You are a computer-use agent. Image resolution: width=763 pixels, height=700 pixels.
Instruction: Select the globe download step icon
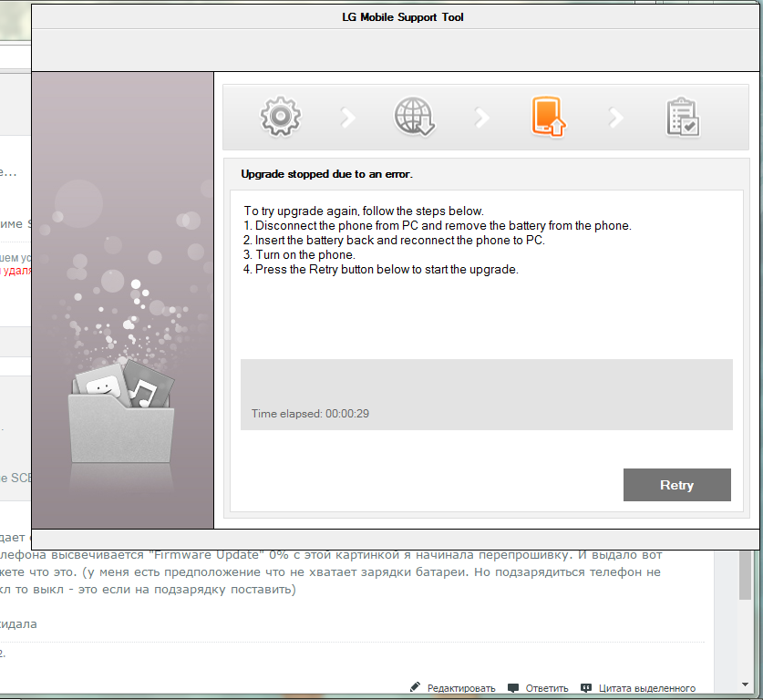[414, 117]
